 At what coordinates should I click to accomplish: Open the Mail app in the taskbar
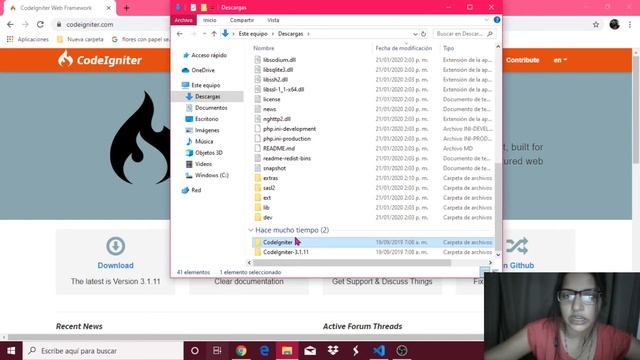pos(310,351)
